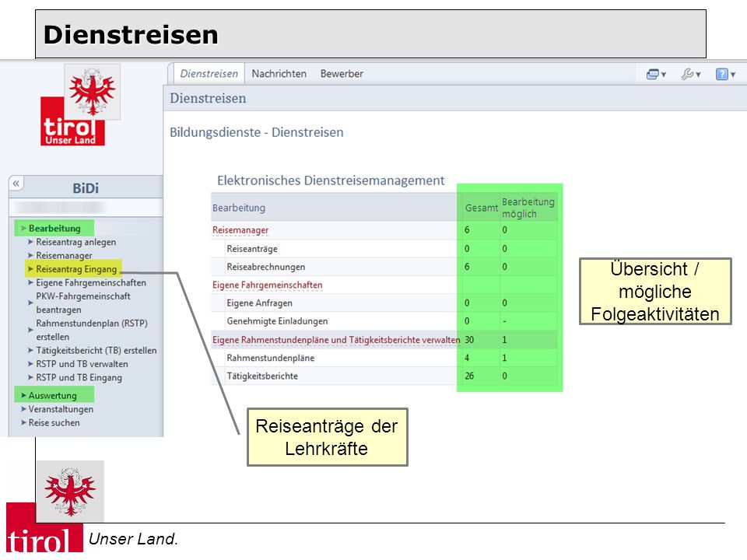Image resolution: width=747 pixels, height=560 pixels.
Task: Collapse the Bearbeitung section arrow in the sidebar
Action: (23, 229)
